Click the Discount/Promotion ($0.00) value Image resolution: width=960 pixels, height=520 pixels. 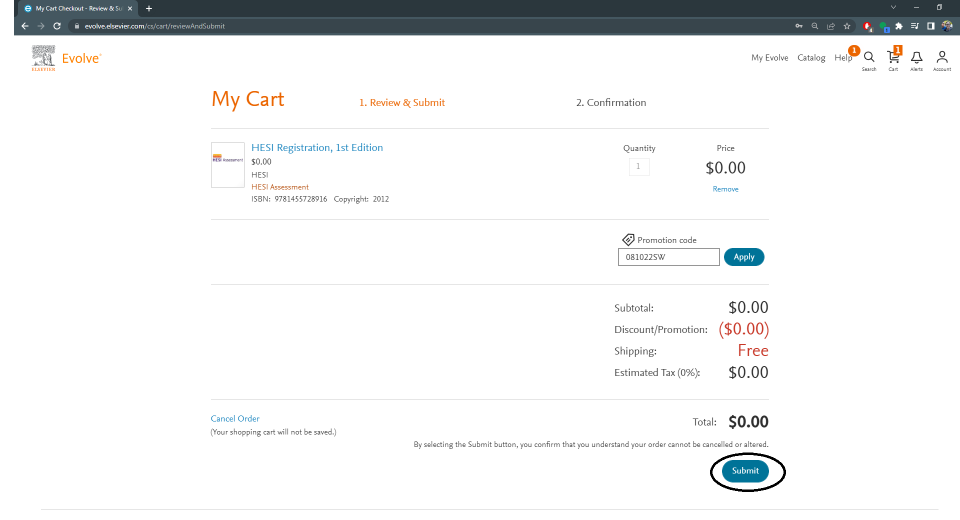pos(743,329)
